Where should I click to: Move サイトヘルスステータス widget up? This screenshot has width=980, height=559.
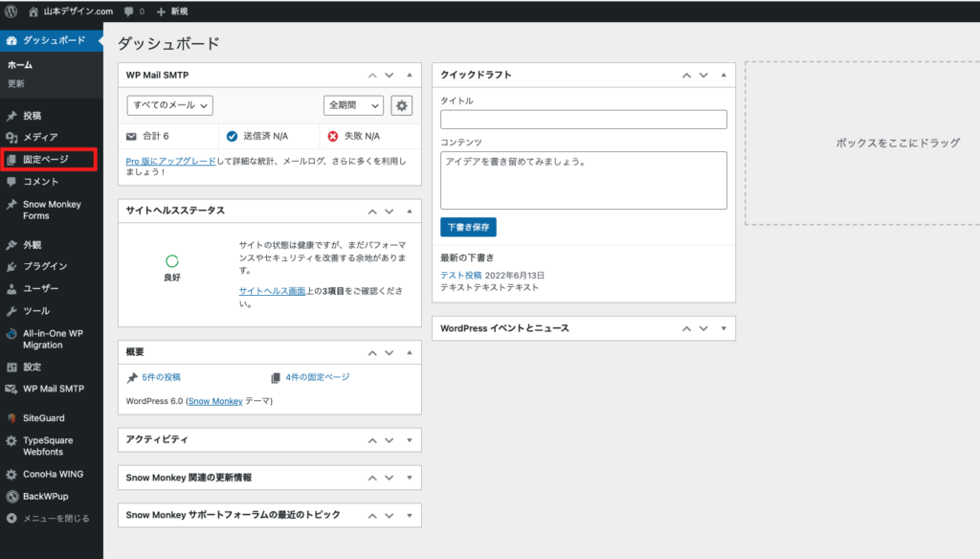point(372,212)
